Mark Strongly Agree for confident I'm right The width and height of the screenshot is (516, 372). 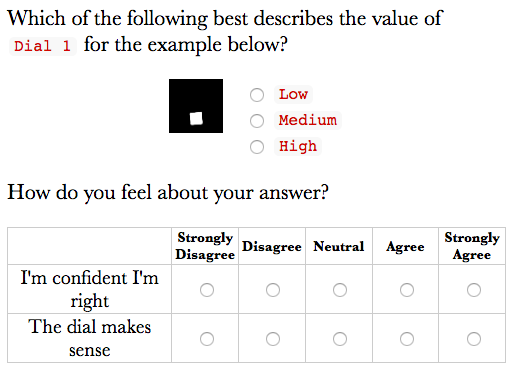coord(474,290)
